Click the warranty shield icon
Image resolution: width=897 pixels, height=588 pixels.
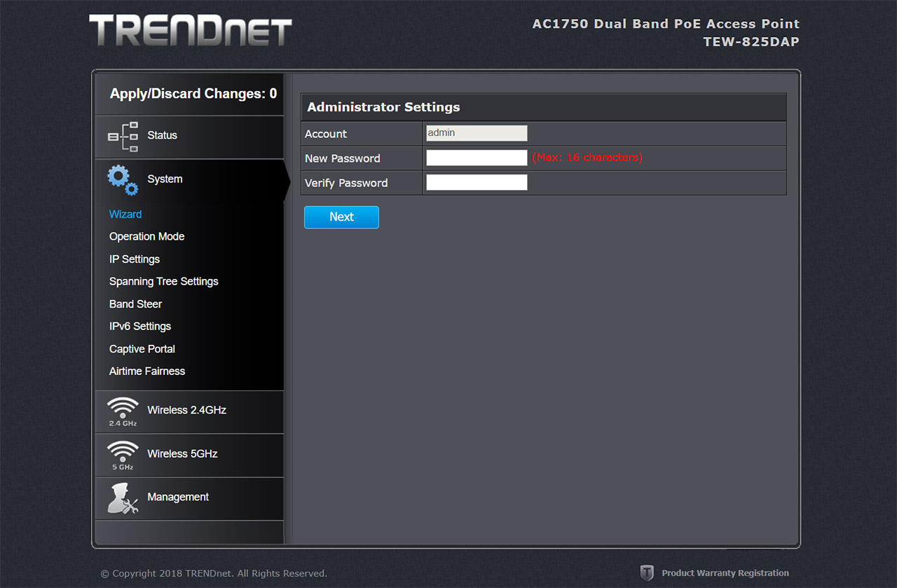tap(647, 573)
